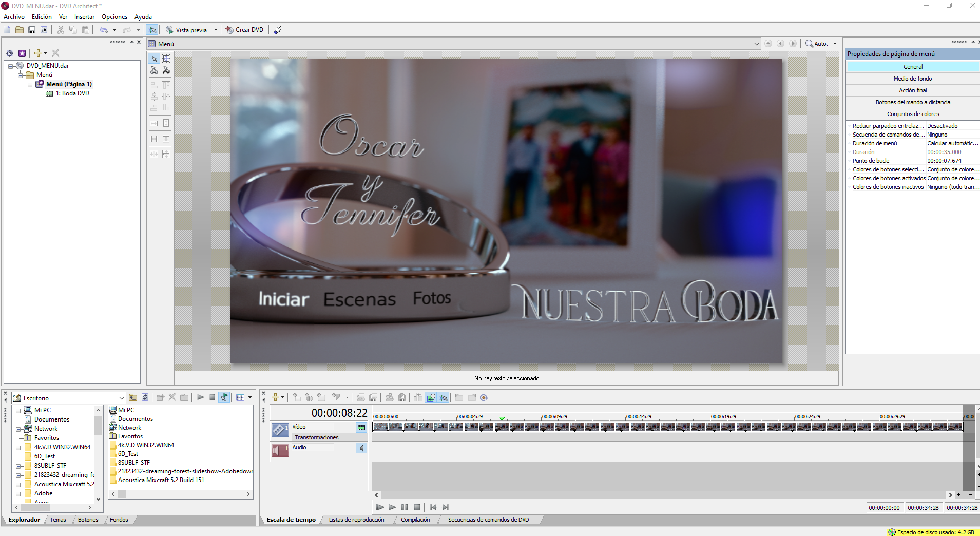Open the Ayuda menu

pyautogui.click(x=143, y=17)
